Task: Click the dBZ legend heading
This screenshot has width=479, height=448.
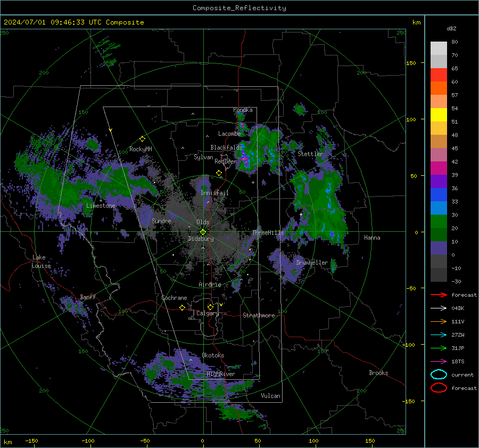Action: pos(451,28)
